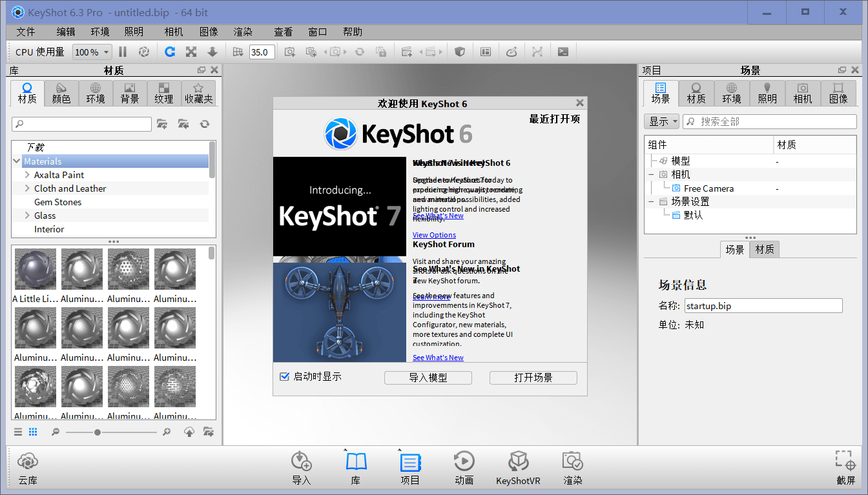
Task: Open the 渲染 menu in menu bar
Action: pos(243,32)
